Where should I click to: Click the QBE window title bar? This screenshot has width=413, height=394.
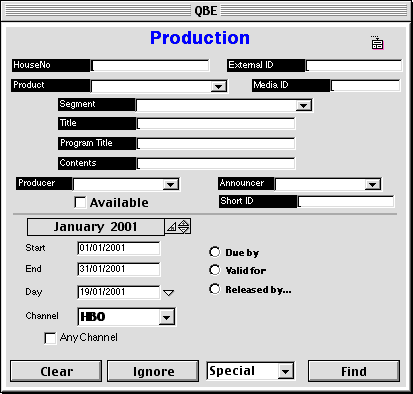206,11
